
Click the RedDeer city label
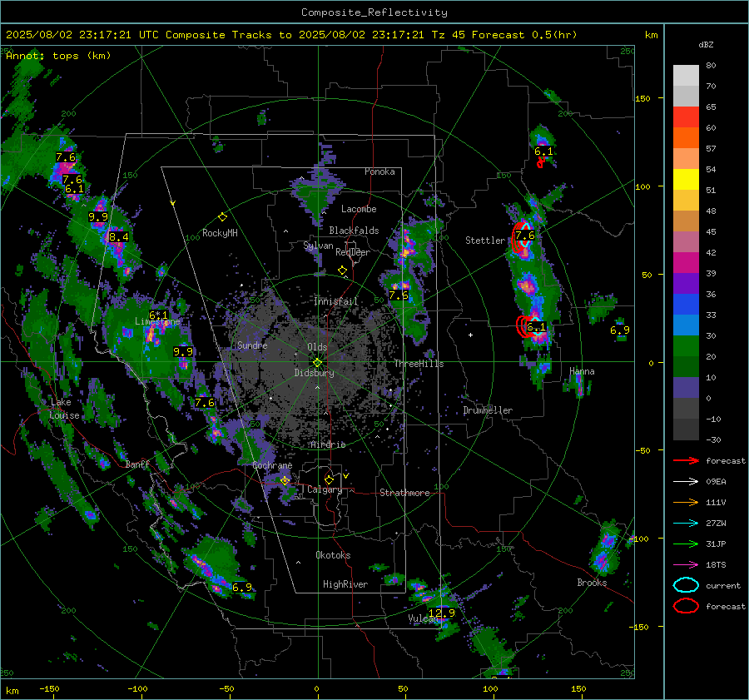(x=353, y=252)
